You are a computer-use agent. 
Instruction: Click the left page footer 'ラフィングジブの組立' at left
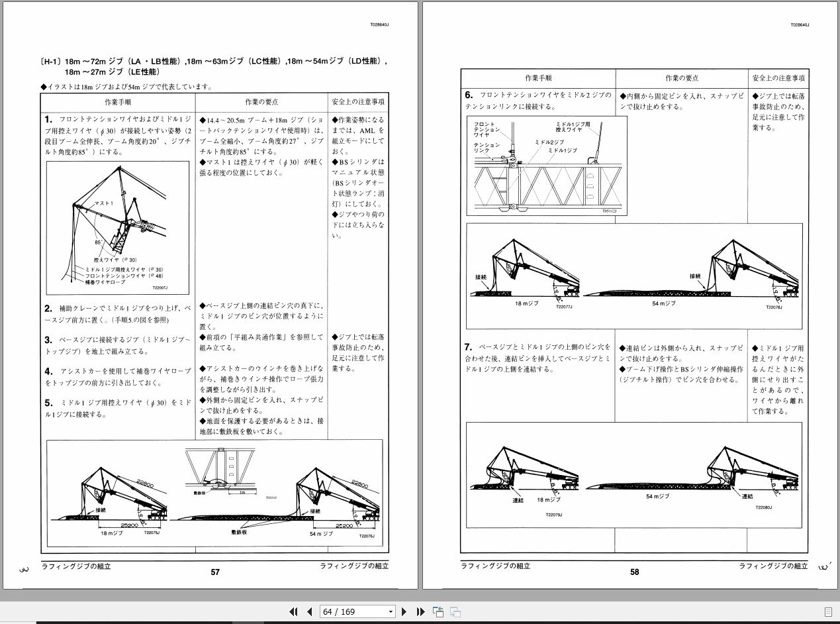75,566
